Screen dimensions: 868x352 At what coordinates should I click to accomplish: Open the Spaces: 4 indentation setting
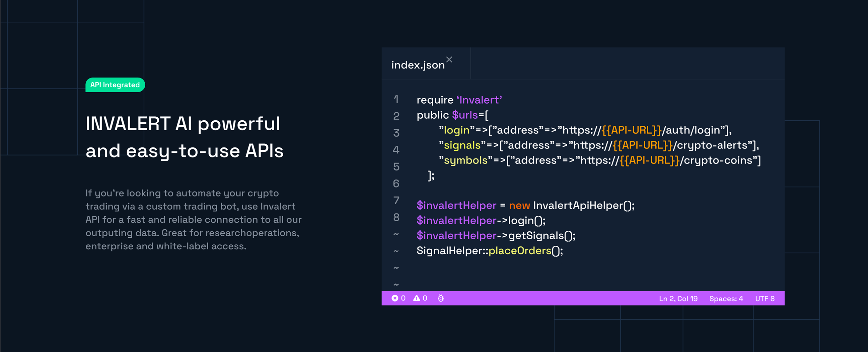tap(726, 299)
